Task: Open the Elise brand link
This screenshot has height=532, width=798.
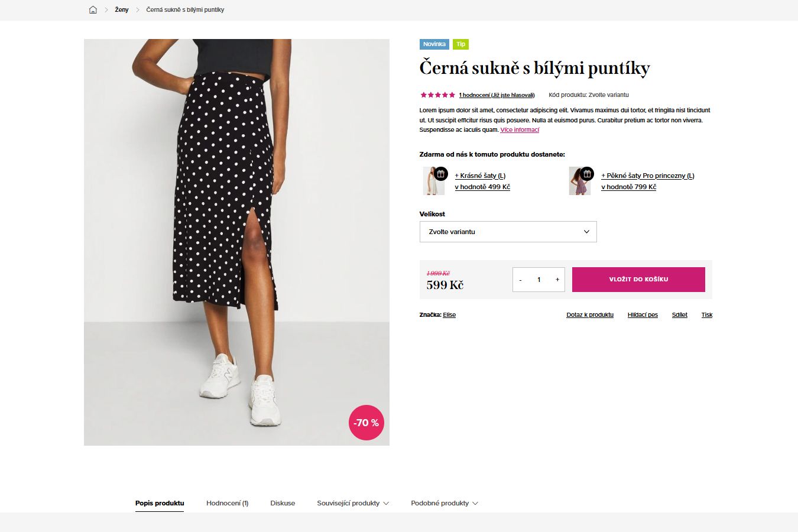Action: (449, 315)
